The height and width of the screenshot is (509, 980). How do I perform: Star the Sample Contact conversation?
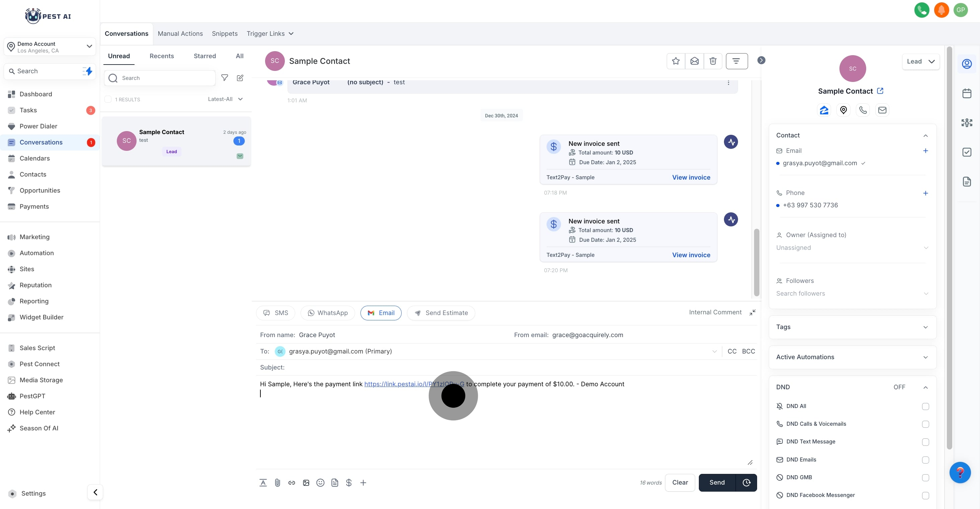click(x=676, y=61)
